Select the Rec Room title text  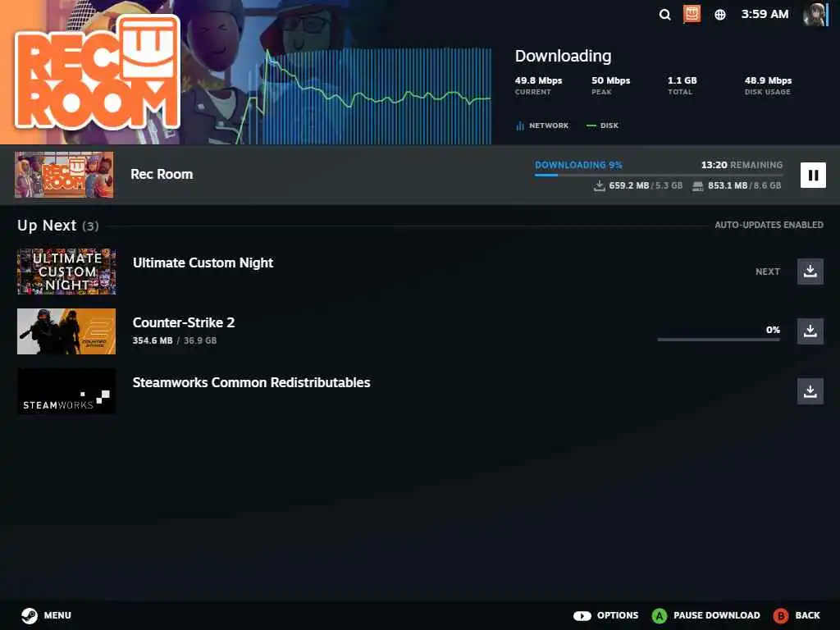click(x=162, y=174)
